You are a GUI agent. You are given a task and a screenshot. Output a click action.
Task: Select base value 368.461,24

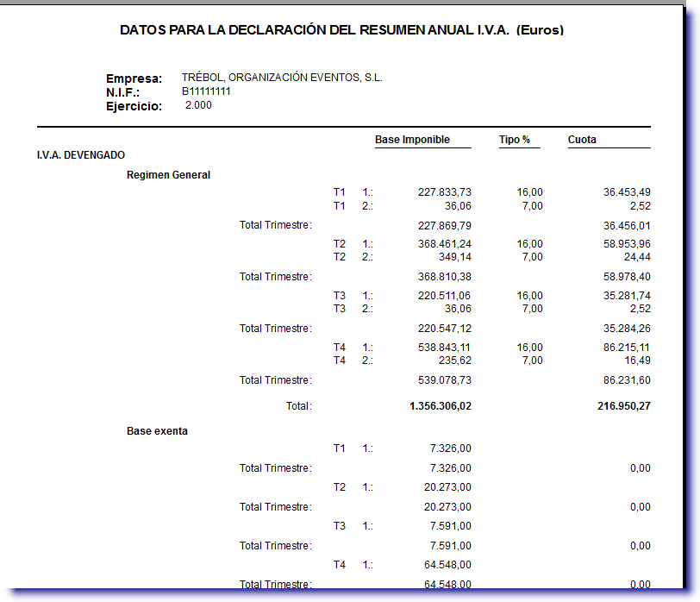(x=445, y=244)
